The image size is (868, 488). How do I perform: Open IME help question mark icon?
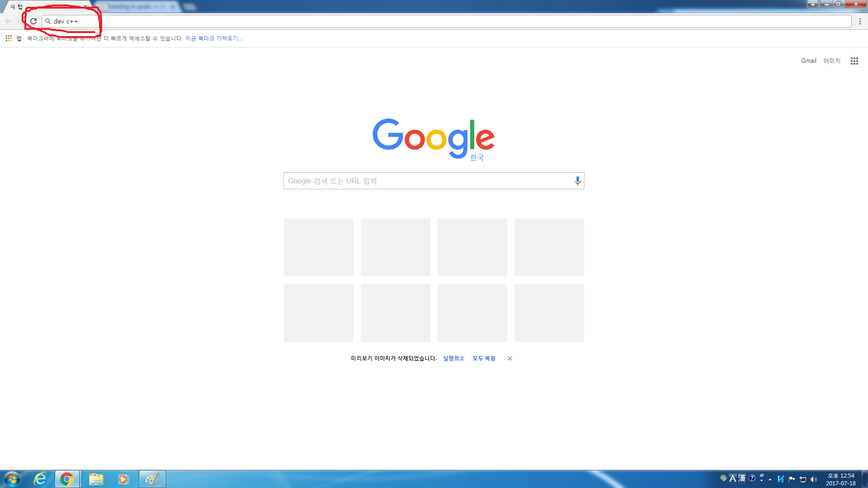click(x=752, y=478)
